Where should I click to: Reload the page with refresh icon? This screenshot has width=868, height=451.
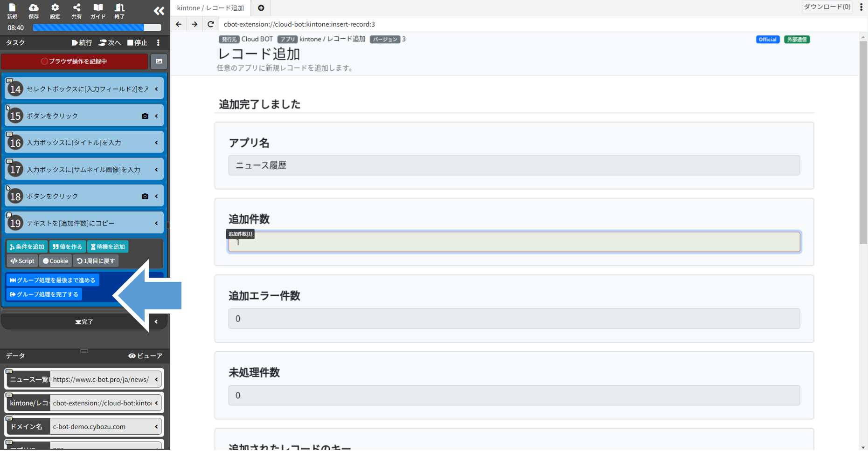[x=211, y=24]
